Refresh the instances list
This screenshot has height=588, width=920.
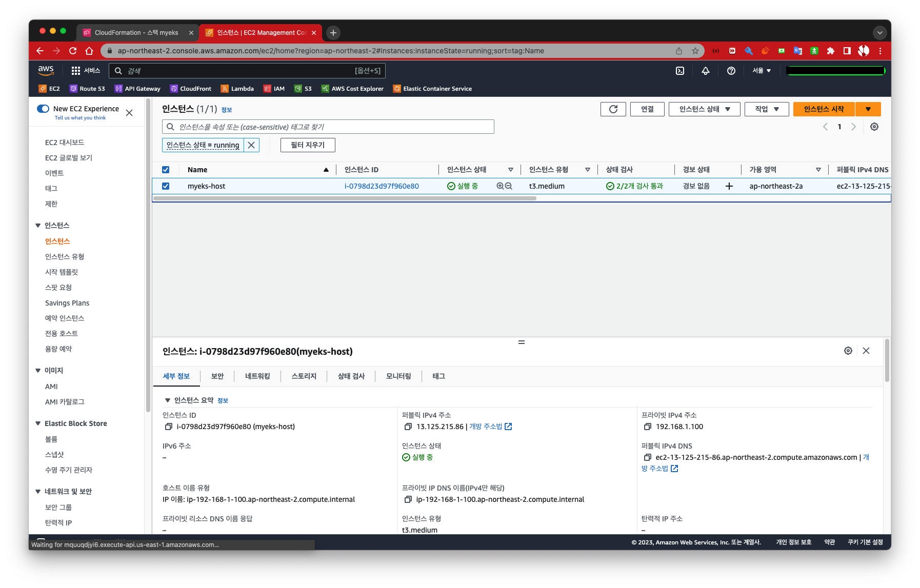pos(613,109)
